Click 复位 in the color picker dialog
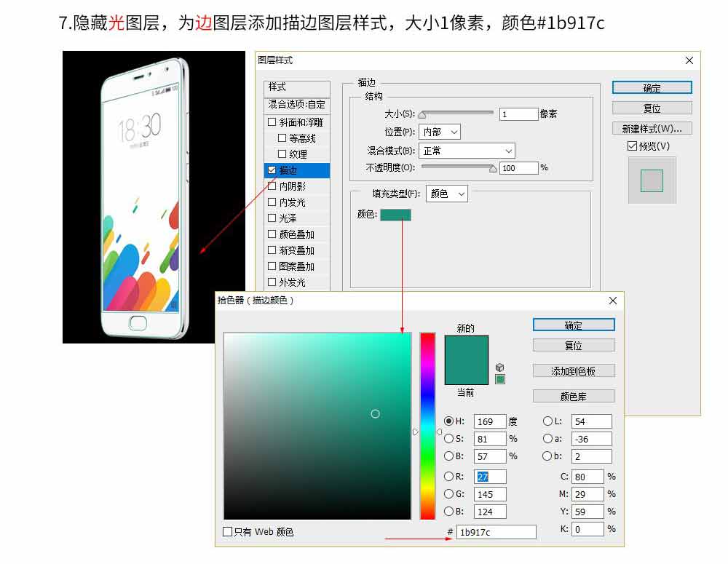Viewport: 728px width, 564px height. 574,346
